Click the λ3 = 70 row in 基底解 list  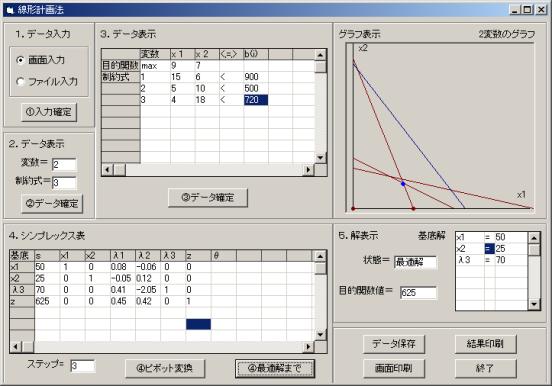click(492, 260)
